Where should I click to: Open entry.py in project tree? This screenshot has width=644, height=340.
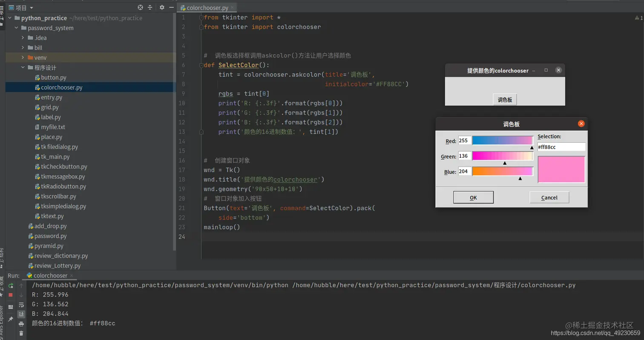click(48, 97)
